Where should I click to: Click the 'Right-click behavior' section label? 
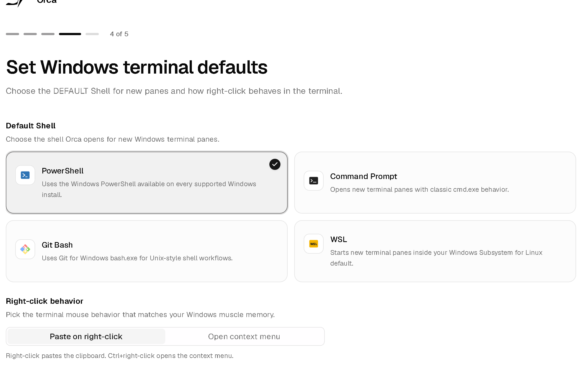click(45, 301)
